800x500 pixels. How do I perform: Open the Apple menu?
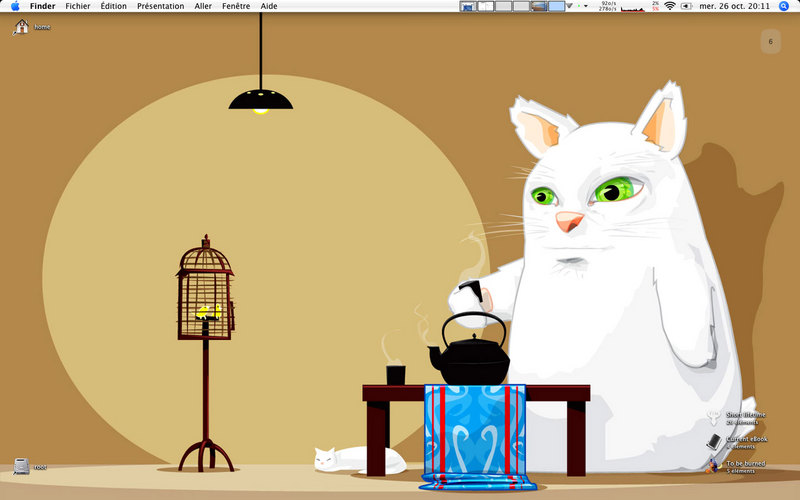click(15, 6)
